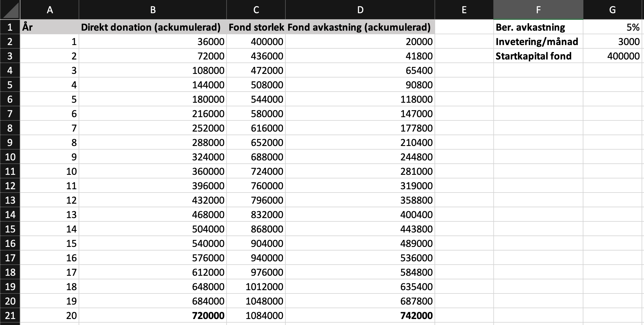Select the 'Invetering/månad' label cell
Screen dimensions: 644x325
click(538, 42)
